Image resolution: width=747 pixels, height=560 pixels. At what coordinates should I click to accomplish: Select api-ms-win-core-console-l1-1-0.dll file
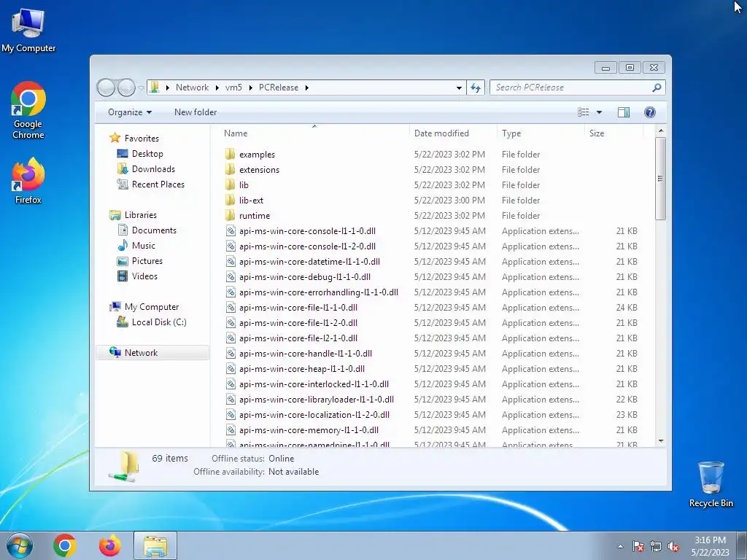[307, 231]
